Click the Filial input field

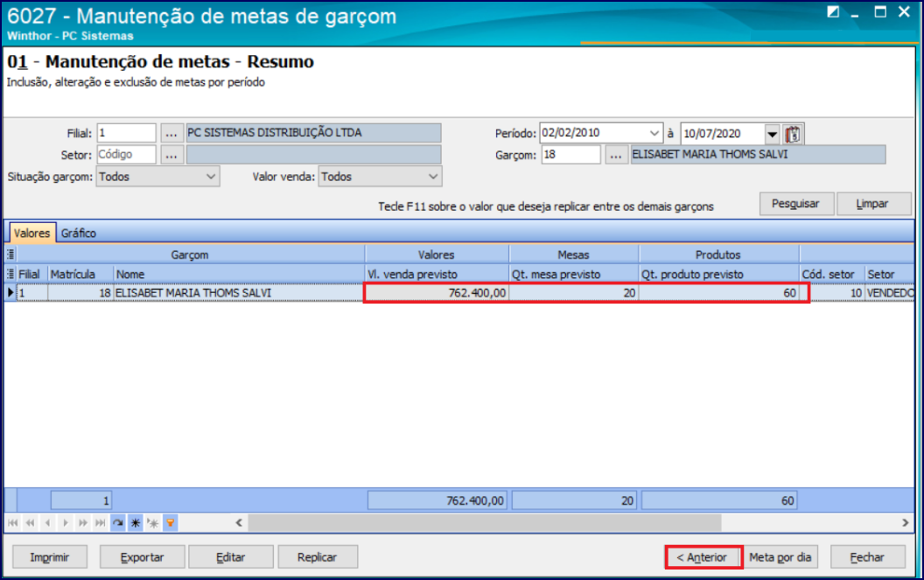pyautogui.click(x=127, y=133)
